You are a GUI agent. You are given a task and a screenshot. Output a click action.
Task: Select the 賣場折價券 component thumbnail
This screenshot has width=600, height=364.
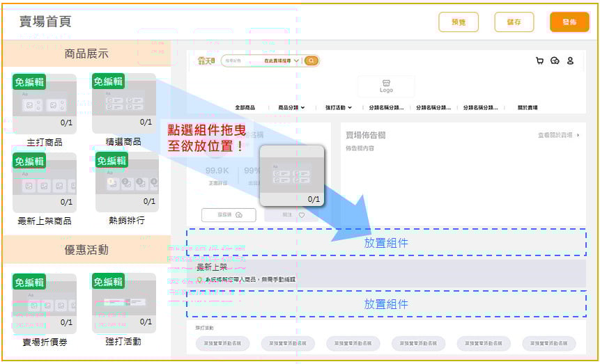[45, 303]
